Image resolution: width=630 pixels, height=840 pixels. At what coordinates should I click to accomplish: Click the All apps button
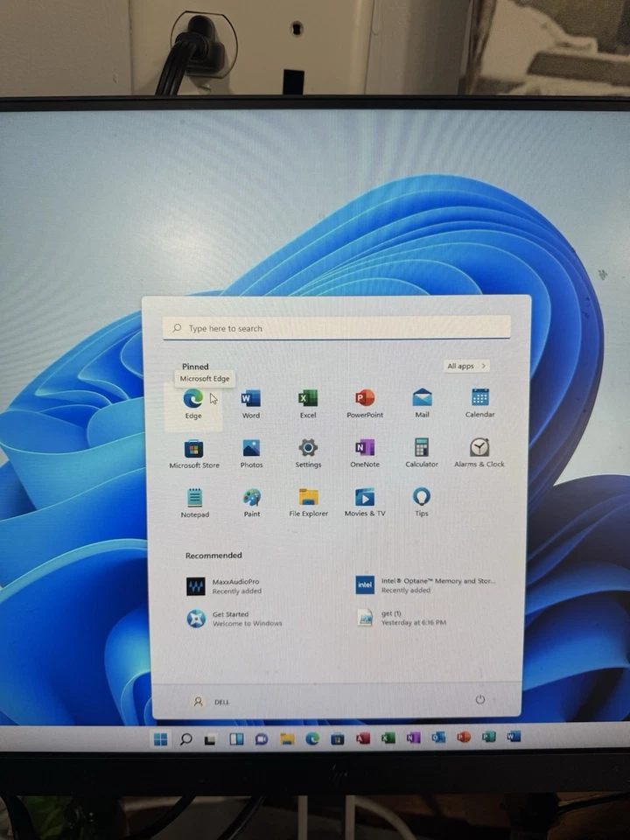(466, 366)
